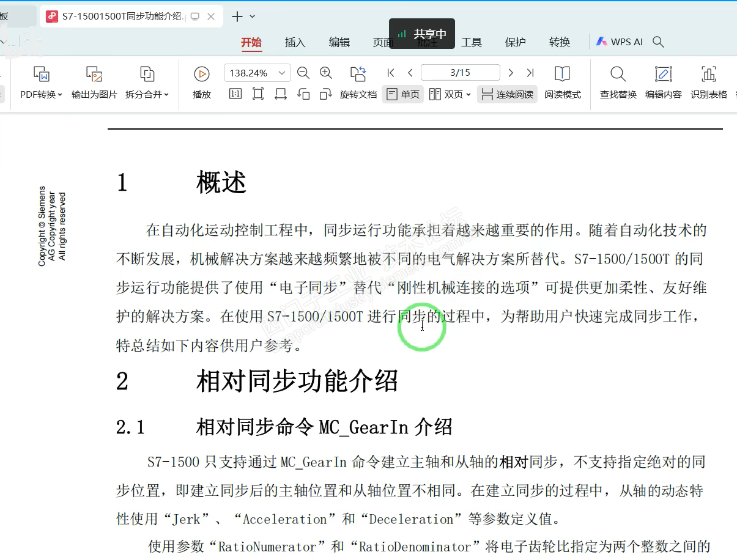Click the zoom in magnifier icon
This screenshot has width=737, height=560.
326,73
